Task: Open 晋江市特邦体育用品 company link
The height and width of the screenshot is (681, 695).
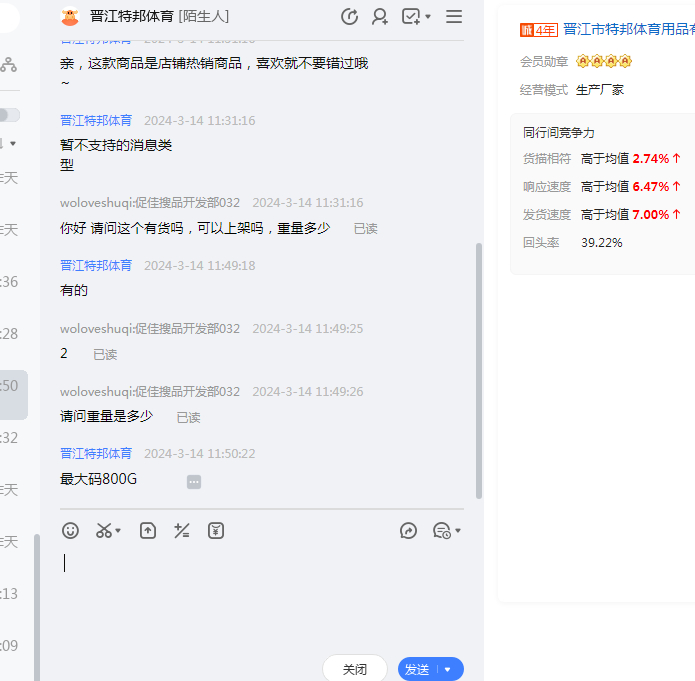Action: [x=628, y=30]
